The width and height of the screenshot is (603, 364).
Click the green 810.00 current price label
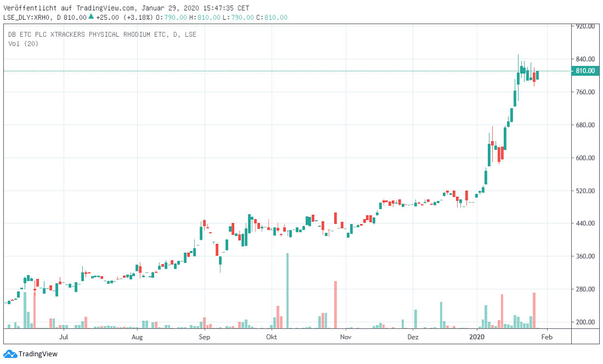point(585,71)
